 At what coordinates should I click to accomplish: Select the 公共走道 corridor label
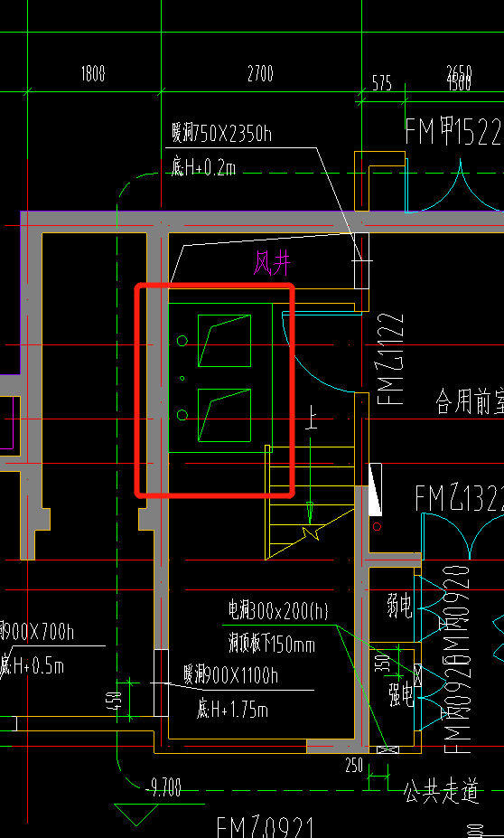pyautogui.click(x=441, y=792)
